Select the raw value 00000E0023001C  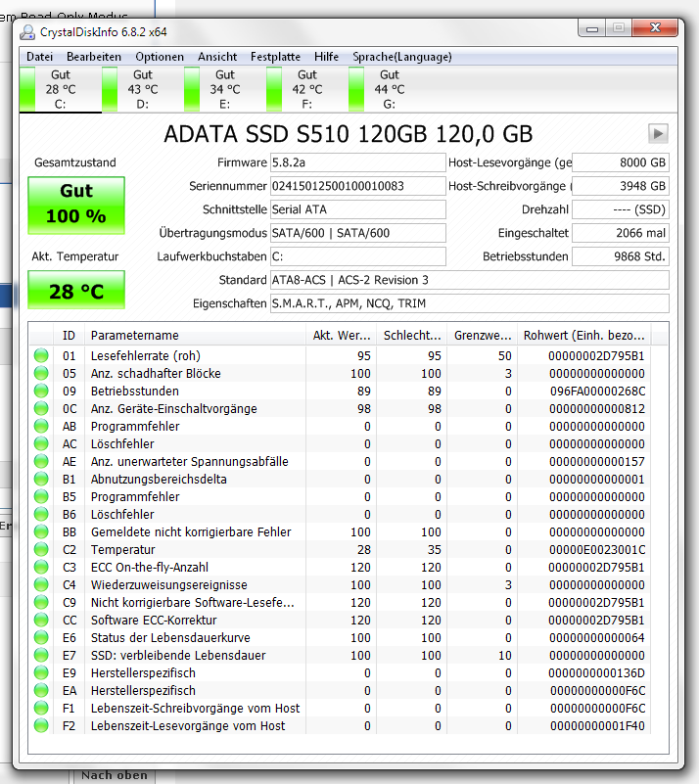coord(597,549)
